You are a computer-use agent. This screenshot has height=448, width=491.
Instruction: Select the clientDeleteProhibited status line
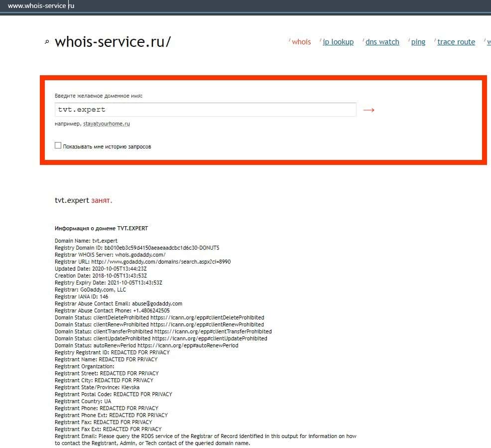pos(159,317)
